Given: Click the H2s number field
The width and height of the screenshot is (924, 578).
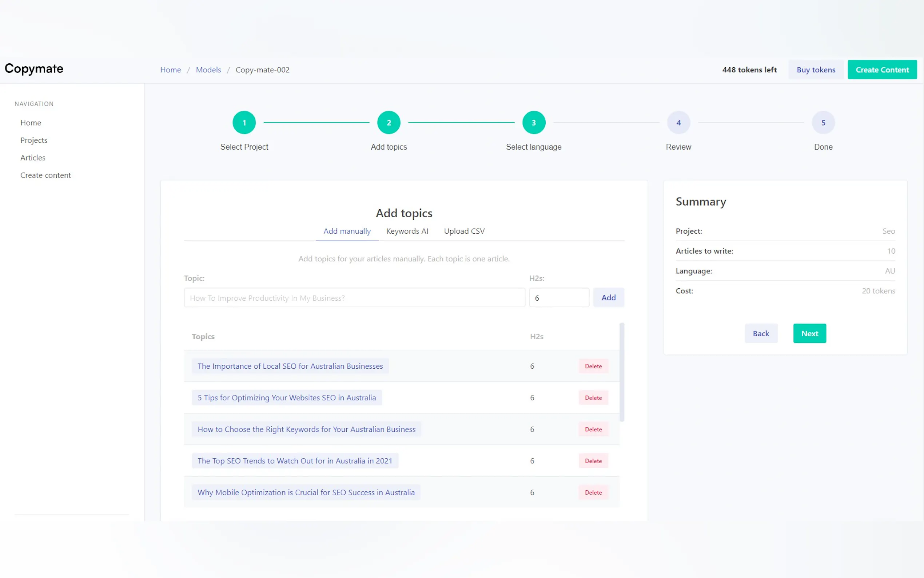Looking at the screenshot, I should tap(558, 298).
